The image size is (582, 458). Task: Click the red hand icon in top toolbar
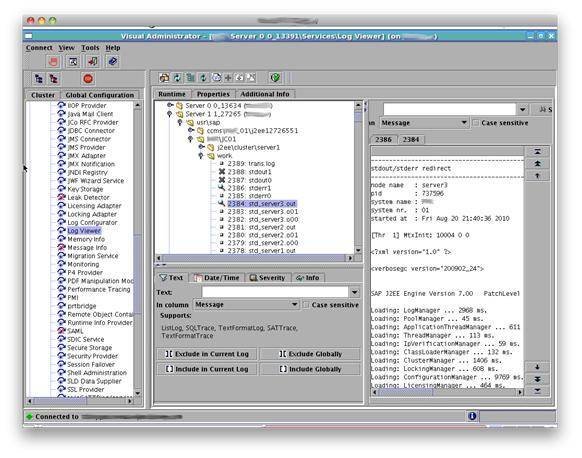(53, 62)
